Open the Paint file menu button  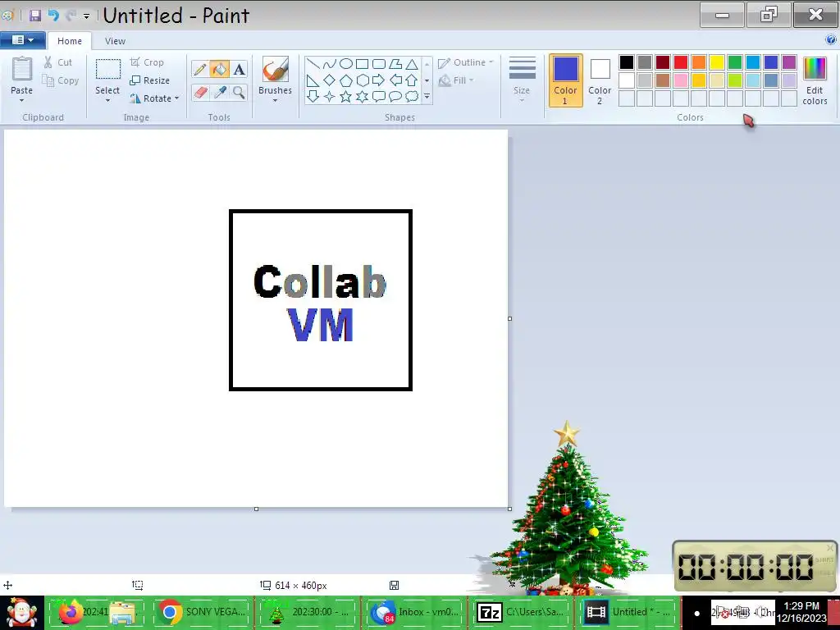(22, 40)
